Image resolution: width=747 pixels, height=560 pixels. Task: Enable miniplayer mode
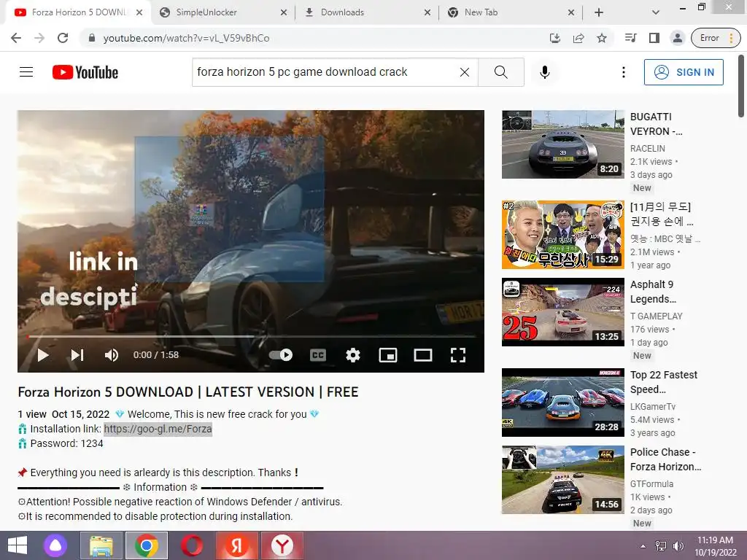pos(388,355)
